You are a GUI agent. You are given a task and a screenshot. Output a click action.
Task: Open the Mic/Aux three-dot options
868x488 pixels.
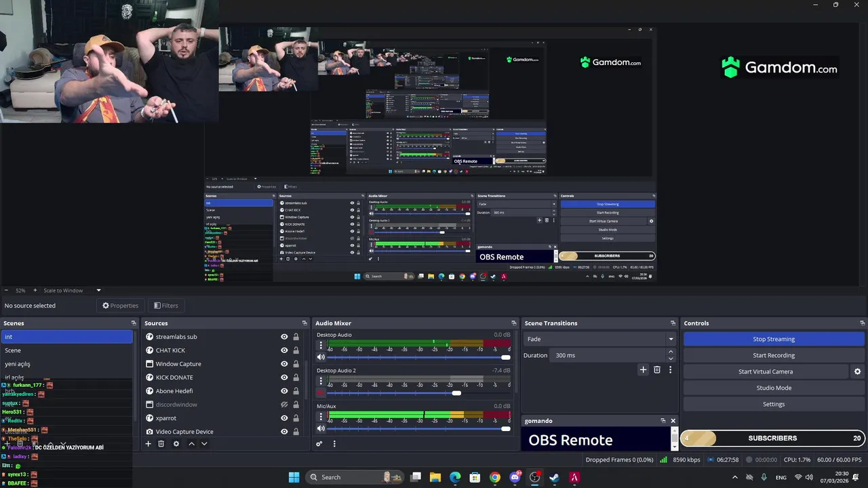(321, 417)
